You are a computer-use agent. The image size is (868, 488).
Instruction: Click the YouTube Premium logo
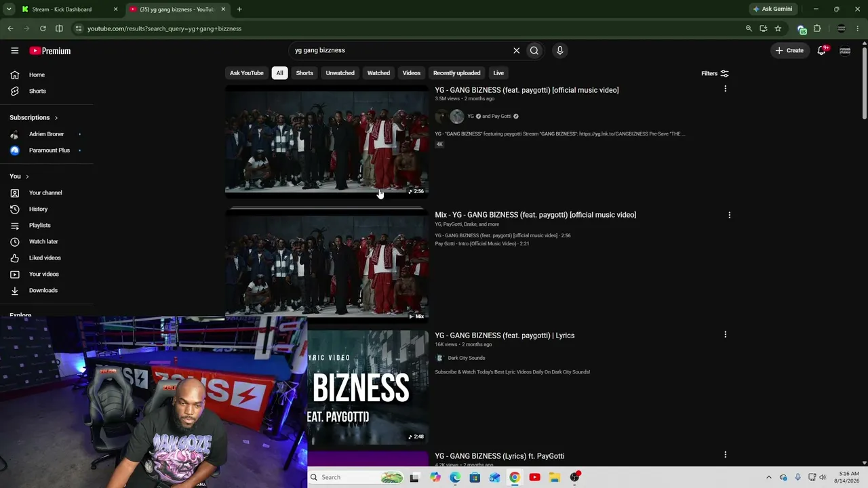coord(50,51)
